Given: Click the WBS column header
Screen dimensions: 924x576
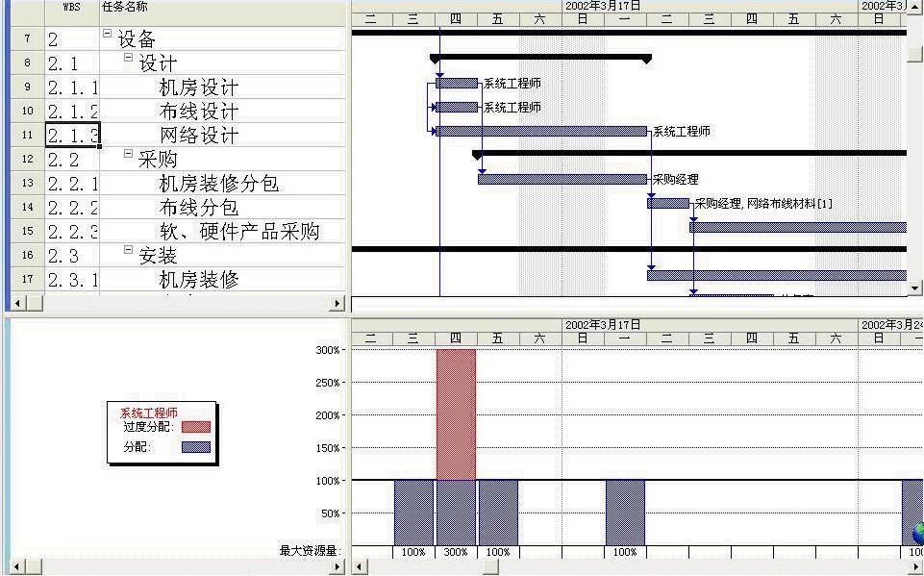Looking at the screenshot, I should tap(71, 8).
